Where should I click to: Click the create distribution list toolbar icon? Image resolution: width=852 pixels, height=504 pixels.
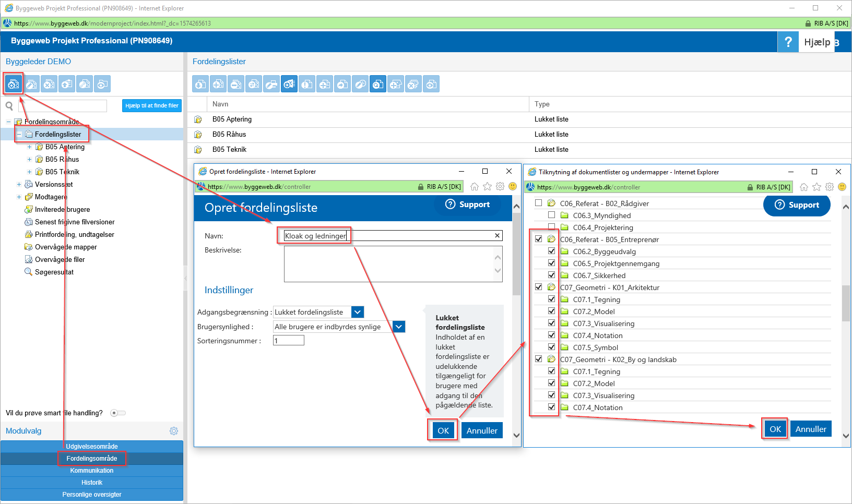14,84
